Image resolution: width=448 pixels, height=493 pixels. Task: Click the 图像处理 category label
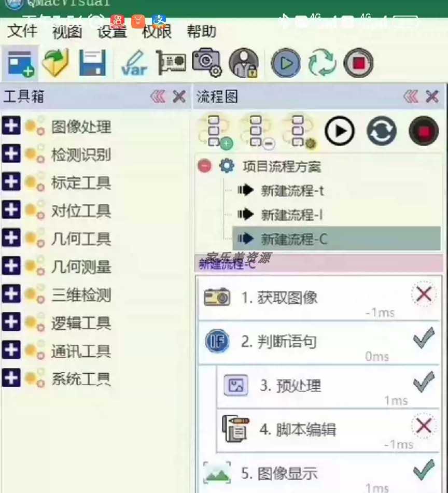[81, 126]
